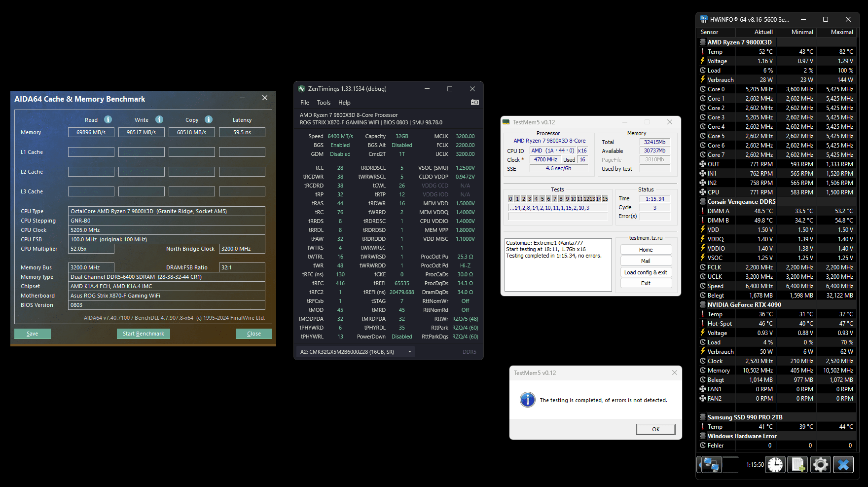Click Start Benchmark in AIDA64
868x487 pixels.
tap(144, 334)
